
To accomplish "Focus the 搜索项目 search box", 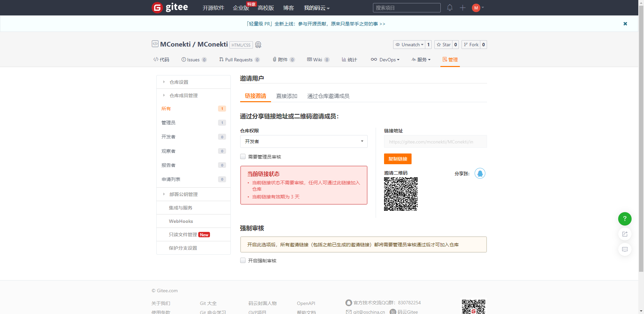I will (407, 8).
